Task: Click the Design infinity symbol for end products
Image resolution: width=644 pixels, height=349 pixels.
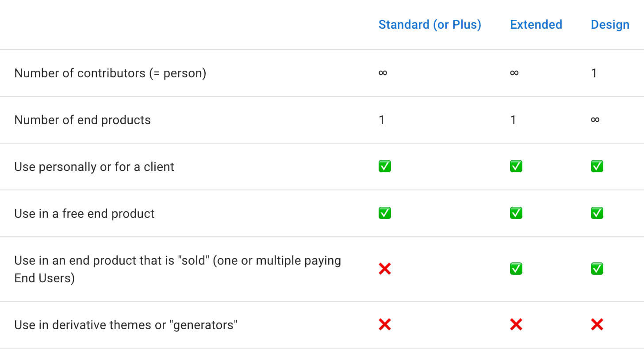Action: (595, 120)
